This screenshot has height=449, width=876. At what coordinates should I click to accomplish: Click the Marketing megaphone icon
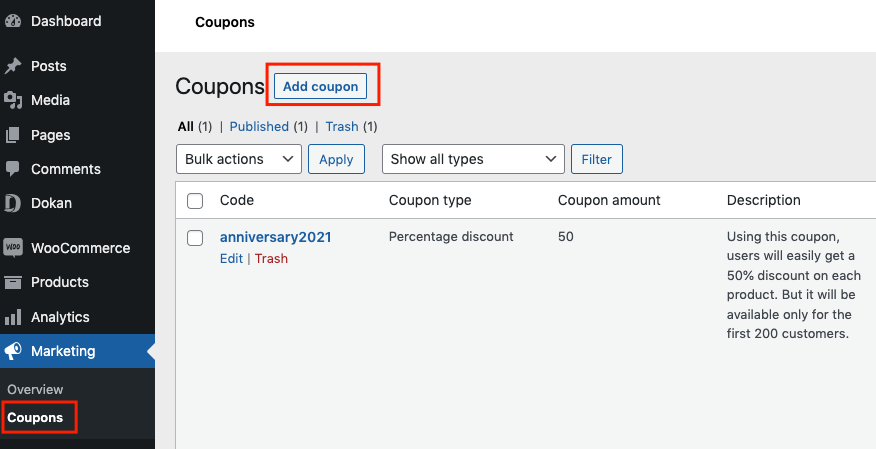click(x=13, y=351)
